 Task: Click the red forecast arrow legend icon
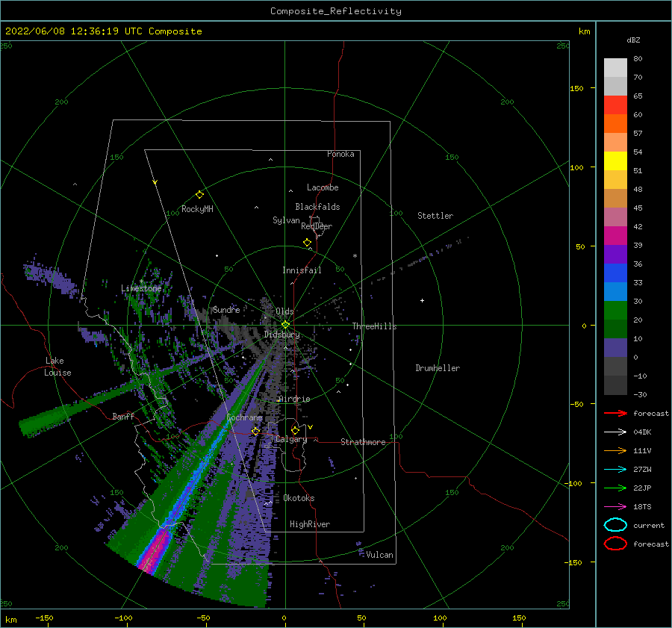point(615,413)
